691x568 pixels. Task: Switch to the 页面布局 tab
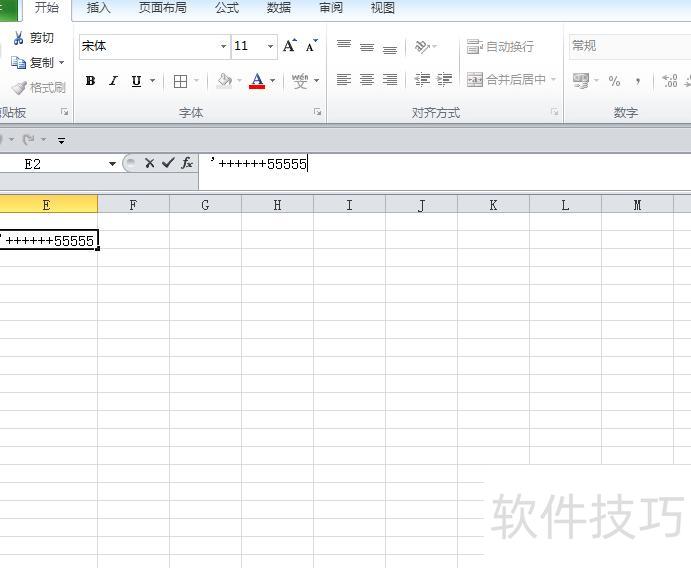coord(162,8)
